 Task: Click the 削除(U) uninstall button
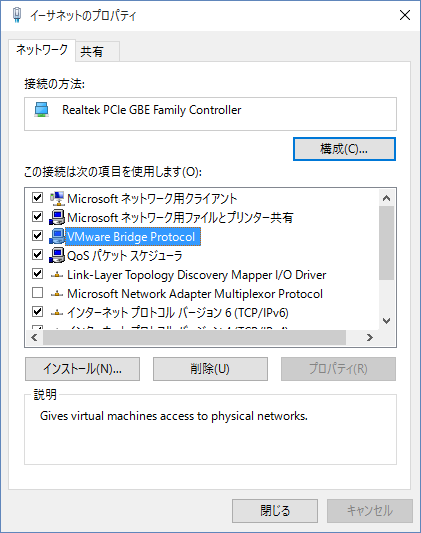pyautogui.click(x=210, y=369)
